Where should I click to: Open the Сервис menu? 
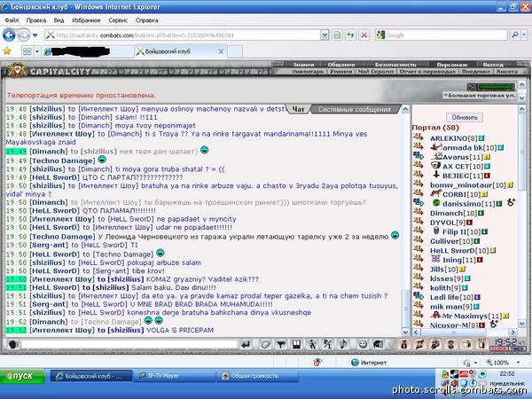pos(118,20)
